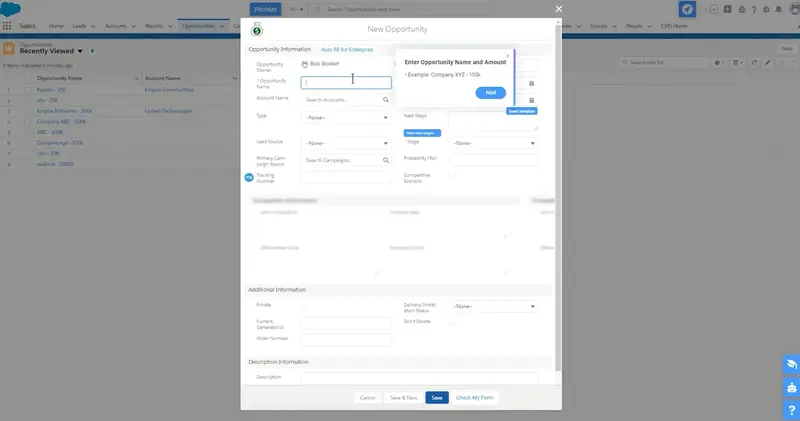Open the Groups tab
This screenshot has width=800, height=421.
598,26
